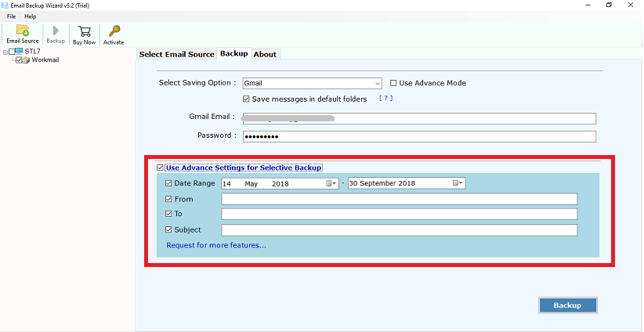644x332 pixels.
Task: Click the Activate key icon
Action: pyautogui.click(x=114, y=31)
